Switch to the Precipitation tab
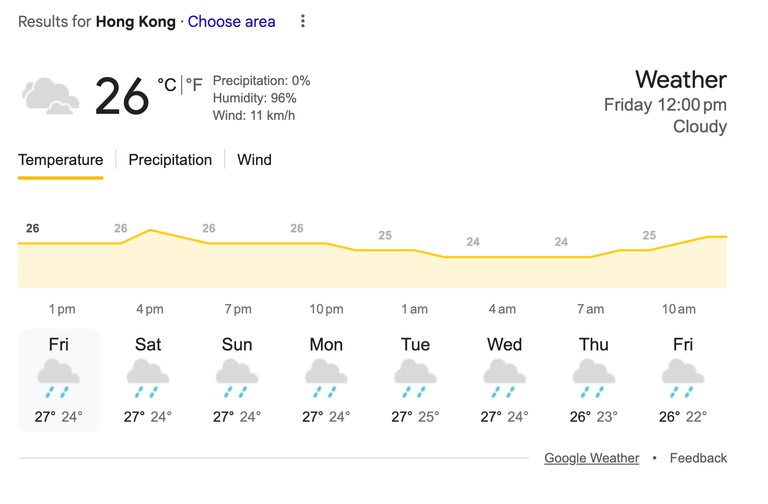The width and height of the screenshot is (768, 504). (170, 160)
